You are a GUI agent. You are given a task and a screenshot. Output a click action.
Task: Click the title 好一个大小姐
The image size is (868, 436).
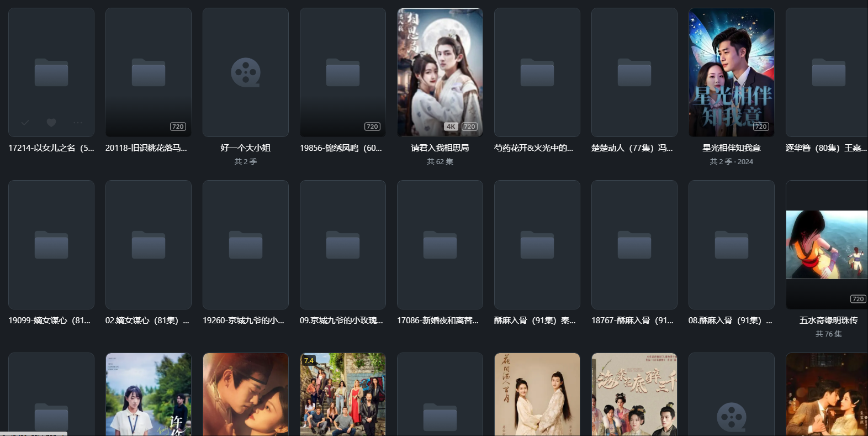(x=246, y=148)
